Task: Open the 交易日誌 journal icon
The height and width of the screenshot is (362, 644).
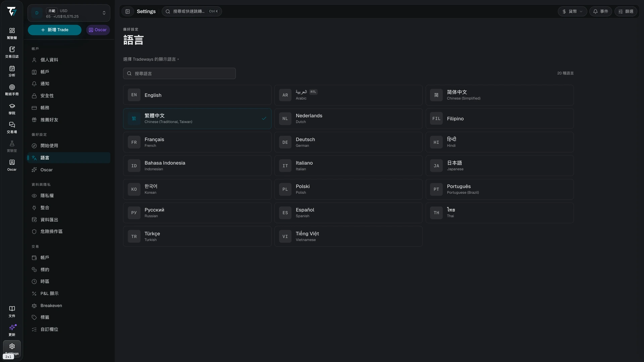Action: [12, 52]
